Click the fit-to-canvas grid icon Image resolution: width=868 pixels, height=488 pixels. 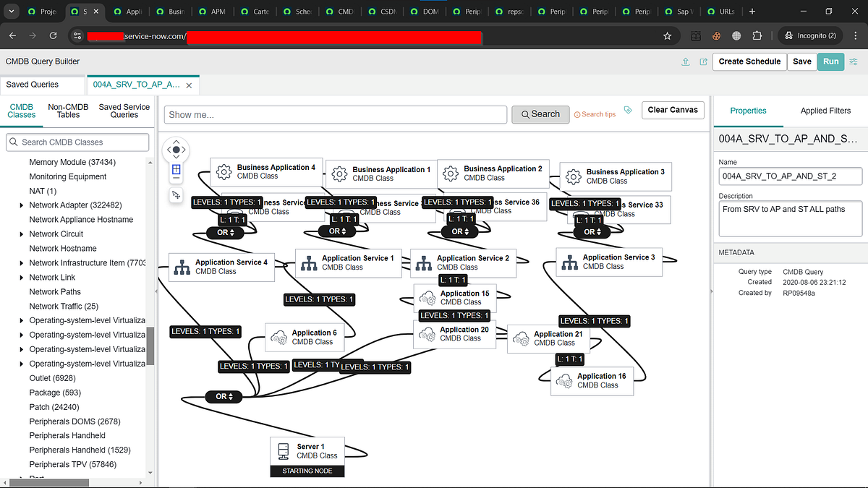coord(176,169)
